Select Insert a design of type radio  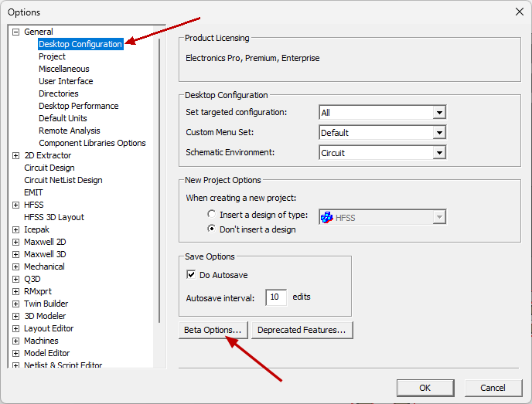pyautogui.click(x=211, y=214)
